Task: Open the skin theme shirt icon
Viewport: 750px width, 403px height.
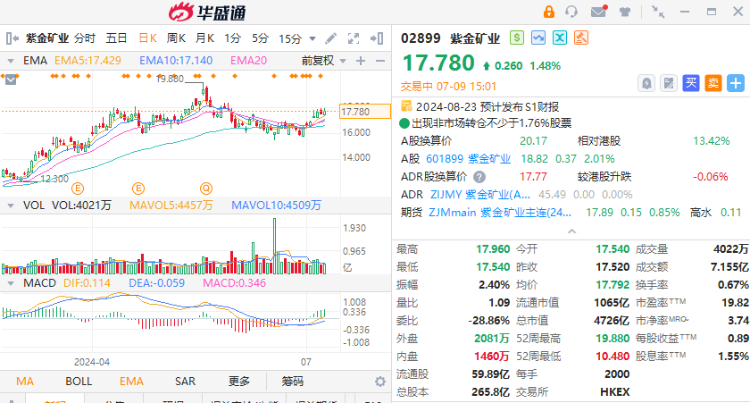Action: 625,11
